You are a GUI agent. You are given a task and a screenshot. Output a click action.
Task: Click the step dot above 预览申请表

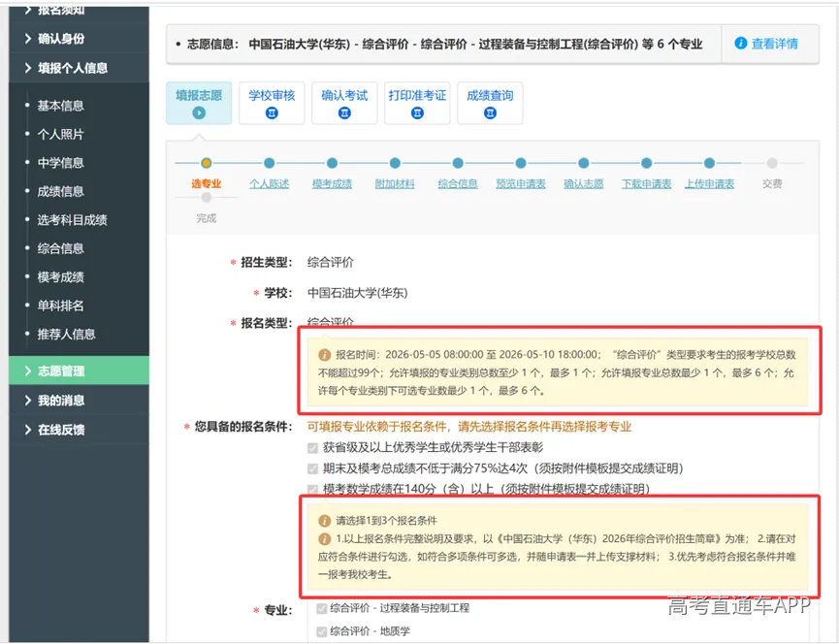click(521, 163)
